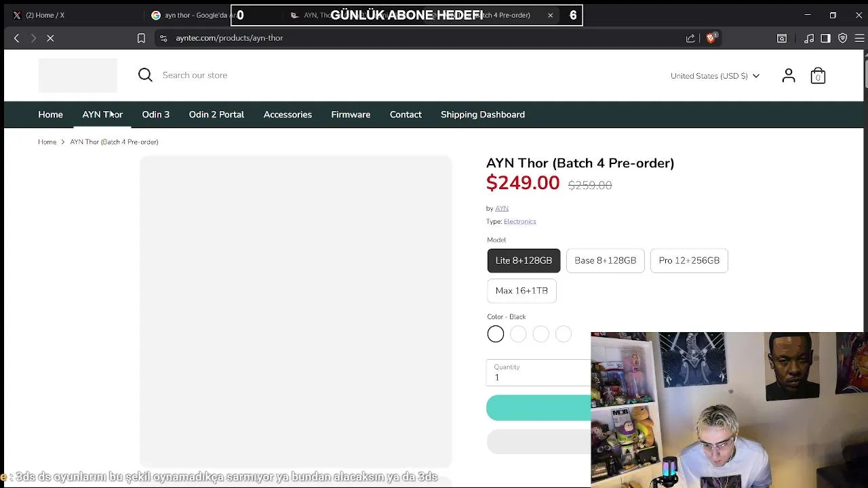Open the music note playlist icon
This screenshot has height=488, width=868.
point(809,38)
